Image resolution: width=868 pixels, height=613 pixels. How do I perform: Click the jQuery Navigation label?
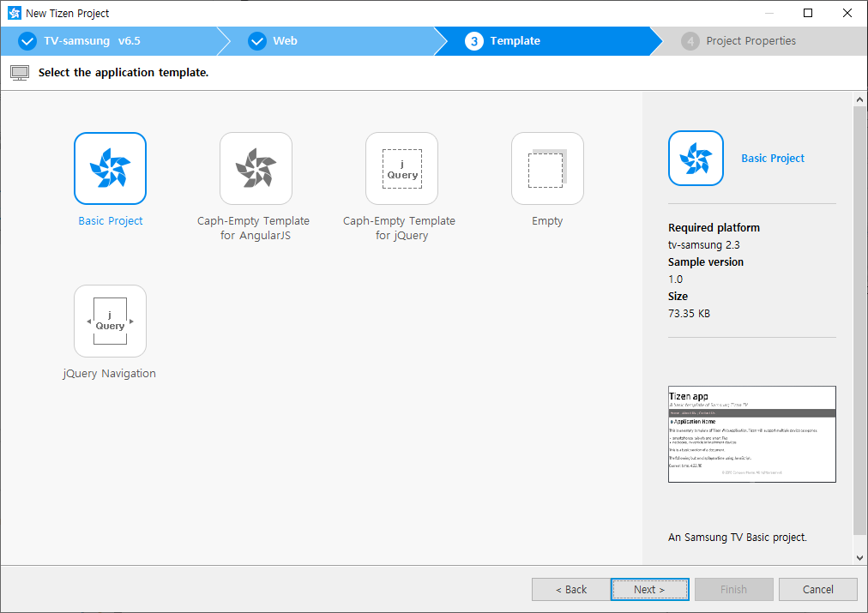click(109, 374)
